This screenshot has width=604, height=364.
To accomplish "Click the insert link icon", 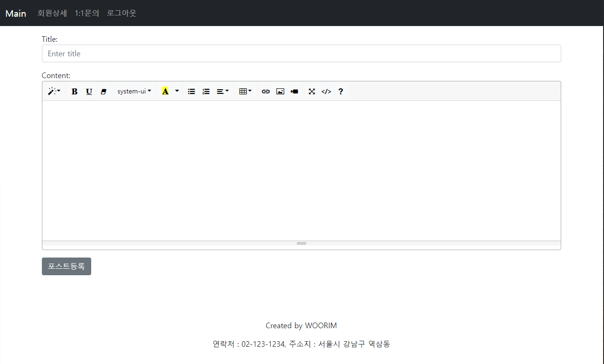I will [x=266, y=91].
